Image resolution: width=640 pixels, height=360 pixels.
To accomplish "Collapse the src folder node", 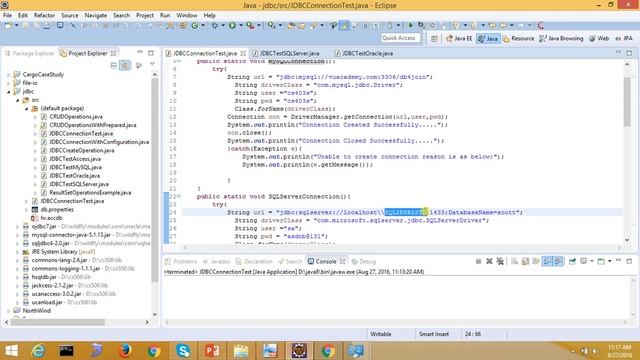I will pos(18,100).
